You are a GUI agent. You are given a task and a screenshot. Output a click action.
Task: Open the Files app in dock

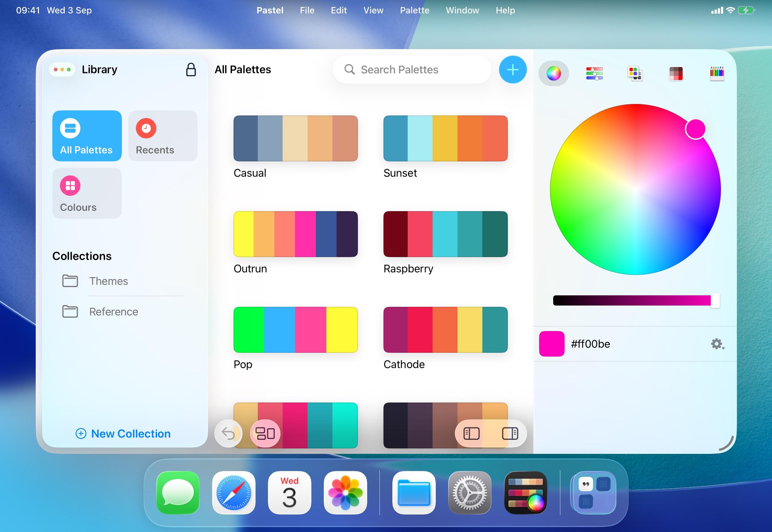(414, 493)
